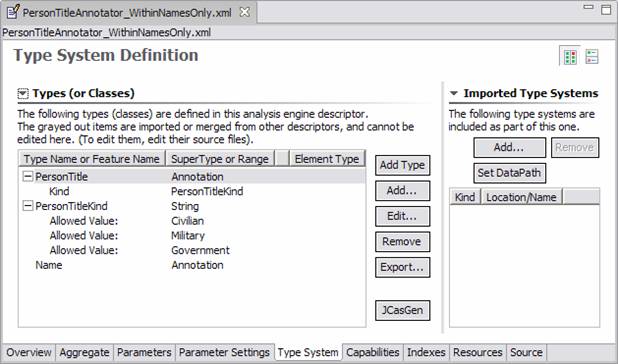Minimize the editor pane
This screenshot has width=618, height=364.
coord(588,7)
